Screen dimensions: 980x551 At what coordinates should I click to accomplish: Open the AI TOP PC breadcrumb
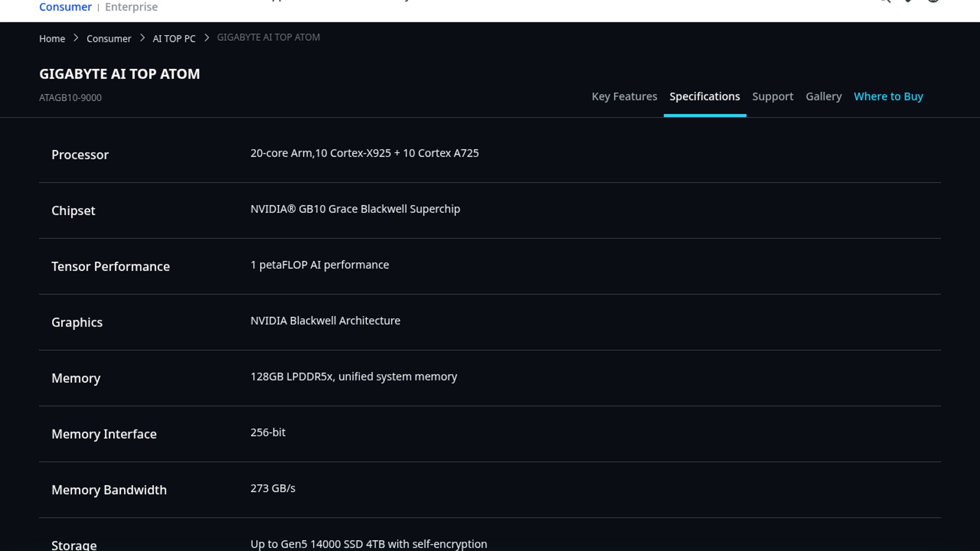point(174,39)
